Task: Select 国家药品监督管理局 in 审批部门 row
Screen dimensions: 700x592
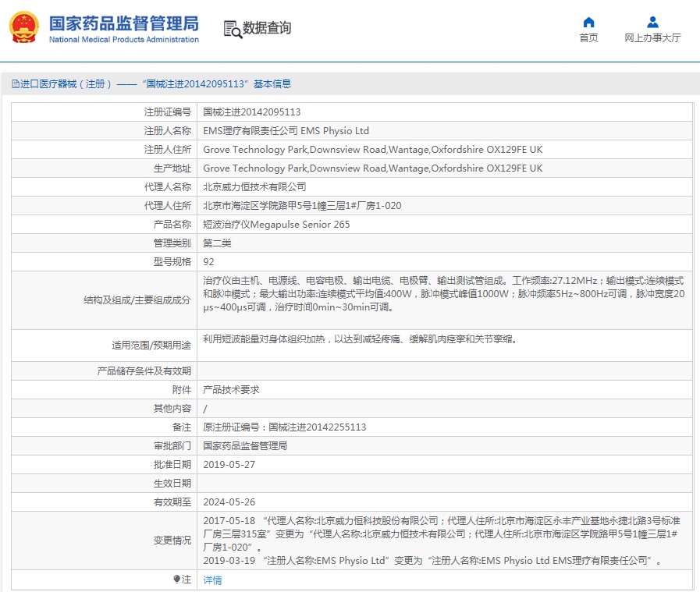Action: coord(245,445)
